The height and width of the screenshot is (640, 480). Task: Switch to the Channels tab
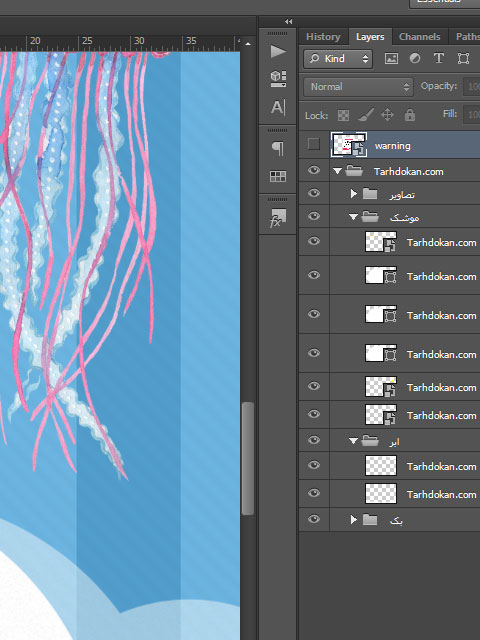[x=420, y=37]
